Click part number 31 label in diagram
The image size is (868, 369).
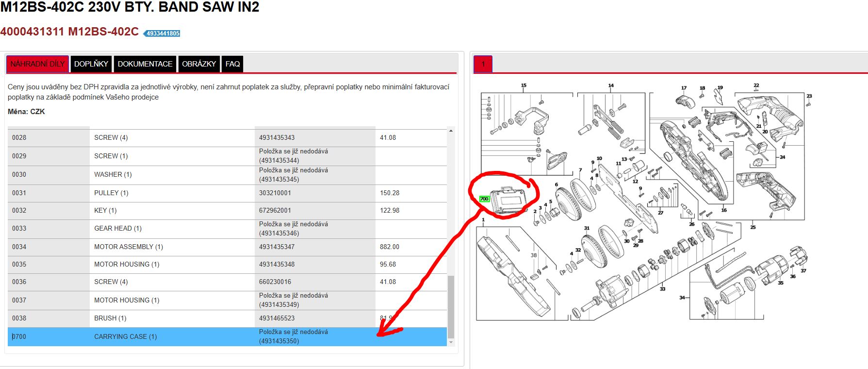pyautogui.click(x=587, y=228)
